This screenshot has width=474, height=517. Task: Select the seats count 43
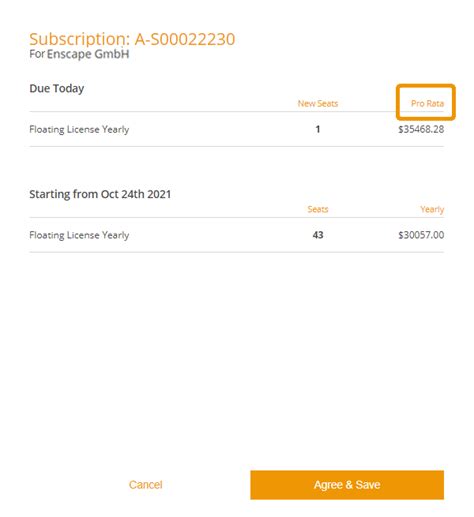point(318,235)
